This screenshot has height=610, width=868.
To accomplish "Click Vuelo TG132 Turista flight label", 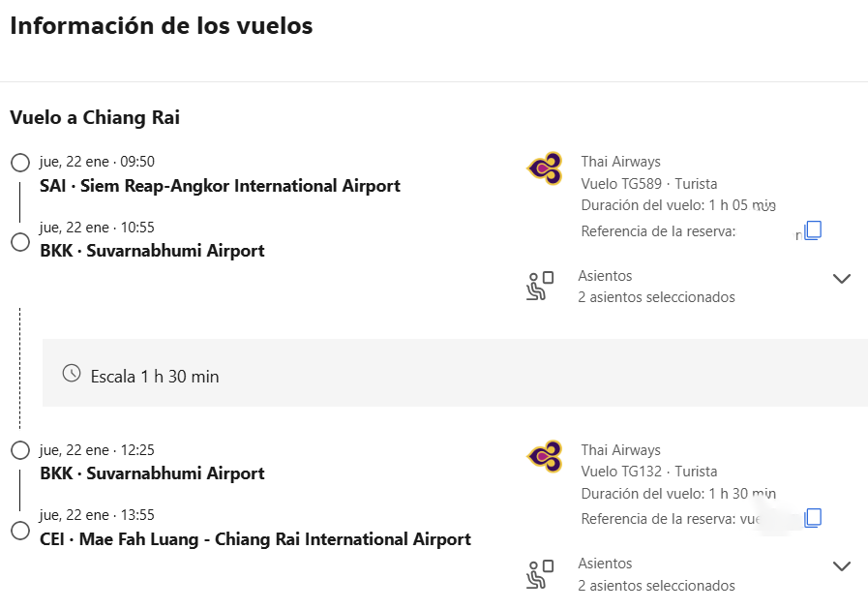I will [648, 472].
